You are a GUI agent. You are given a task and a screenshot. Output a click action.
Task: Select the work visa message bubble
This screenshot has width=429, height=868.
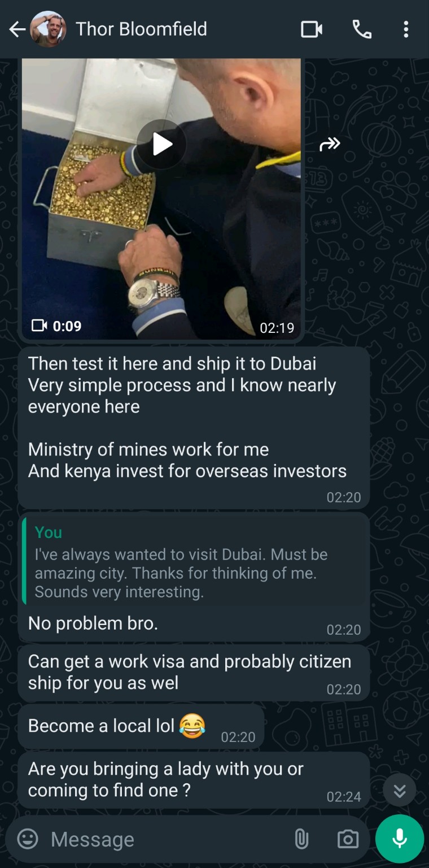(194, 672)
